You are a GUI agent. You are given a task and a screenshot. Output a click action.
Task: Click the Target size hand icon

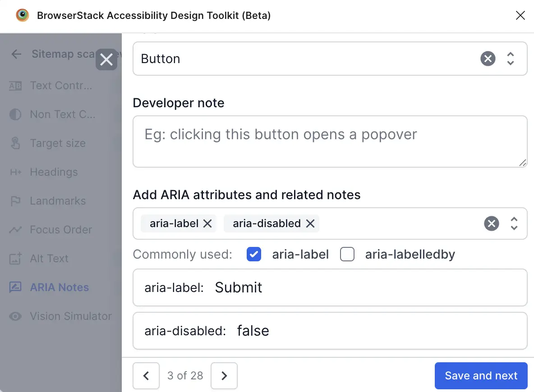pos(15,143)
